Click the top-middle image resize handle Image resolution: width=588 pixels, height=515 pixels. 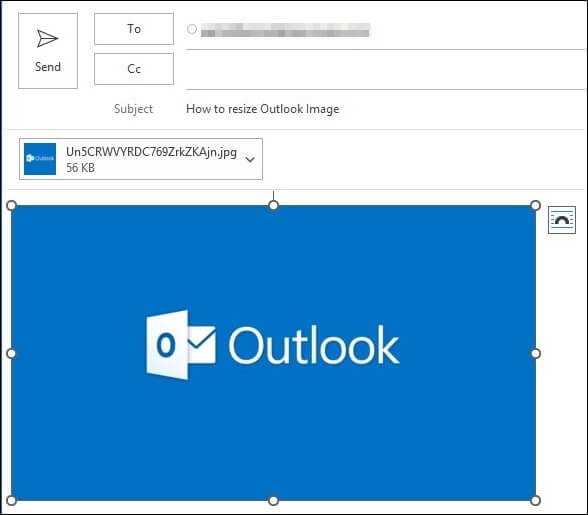(x=273, y=205)
